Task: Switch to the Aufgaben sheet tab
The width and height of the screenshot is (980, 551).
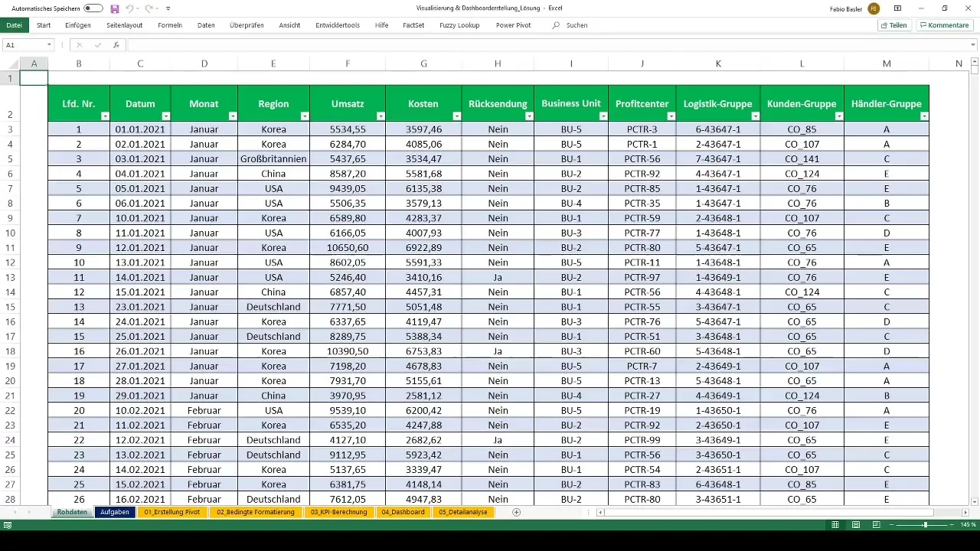Action: pyautogui.click(x=114, y=512)
